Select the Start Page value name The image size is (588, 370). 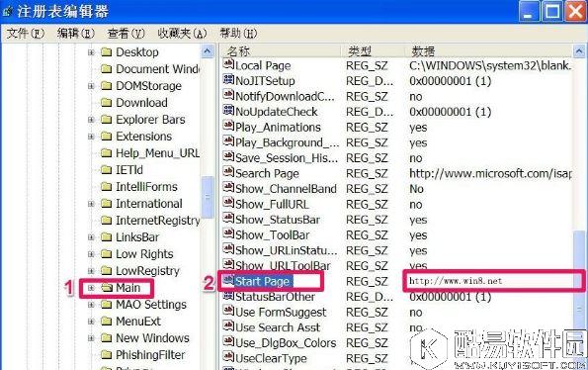coord(262,281)
